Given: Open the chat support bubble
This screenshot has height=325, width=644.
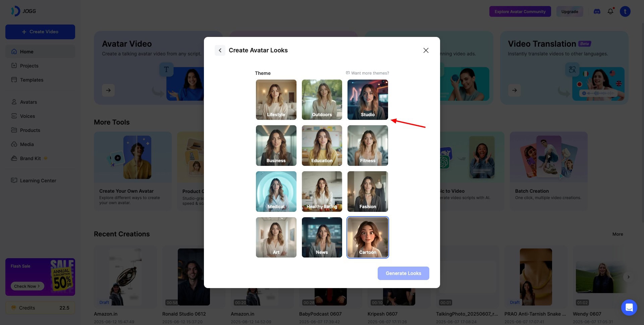Looking at the screenshot, I should click(x=629, y=307).
